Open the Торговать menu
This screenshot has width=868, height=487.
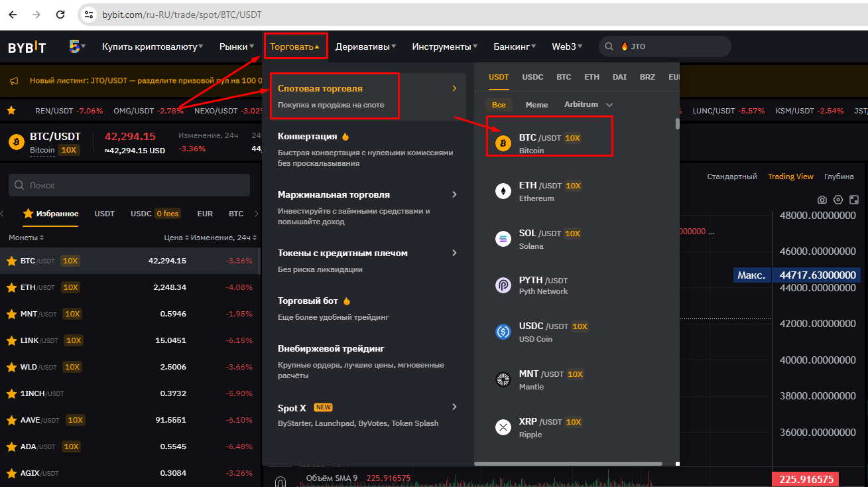coord(295,46)
